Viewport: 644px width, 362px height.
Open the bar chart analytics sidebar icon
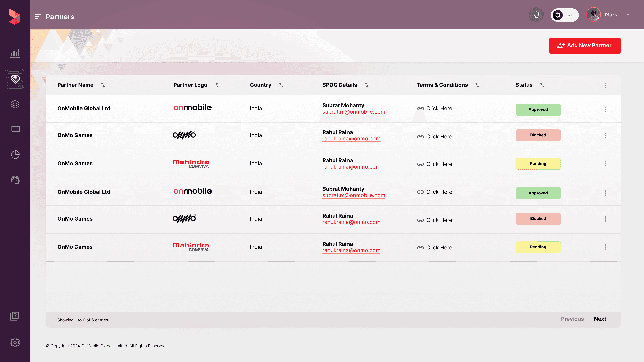[15, 53]
